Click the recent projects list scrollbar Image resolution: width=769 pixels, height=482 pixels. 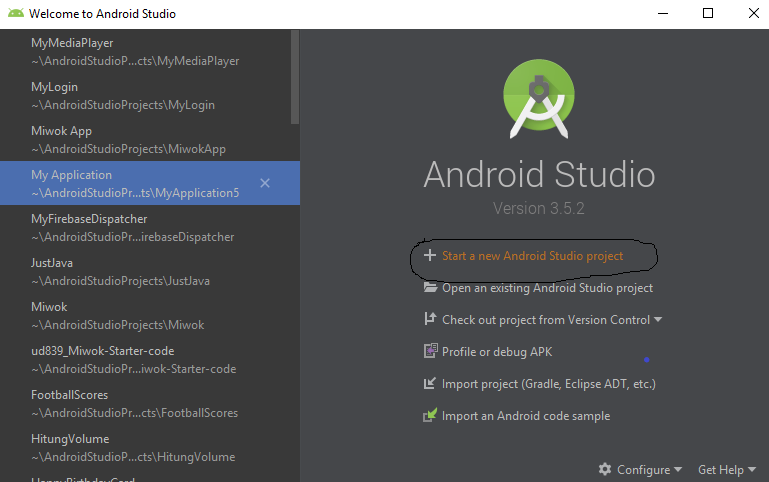[x=295, y=77]
